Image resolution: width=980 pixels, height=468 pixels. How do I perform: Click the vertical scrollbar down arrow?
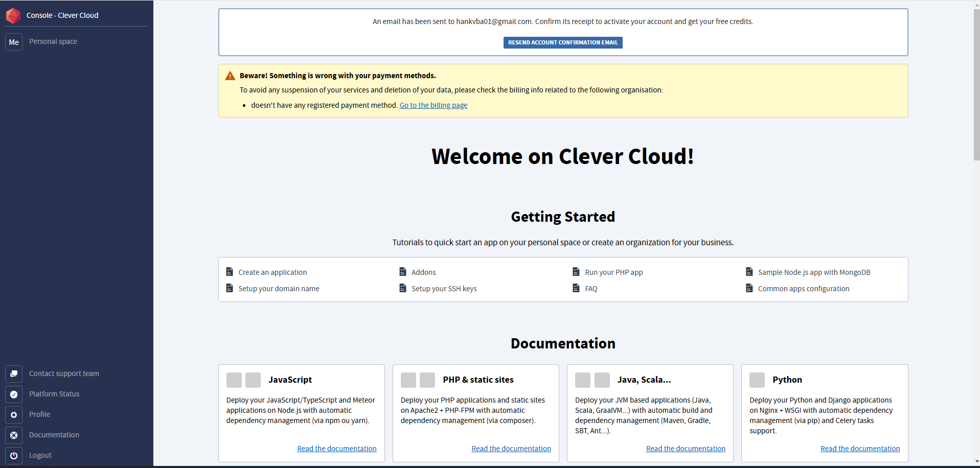[x=976, y=461]
